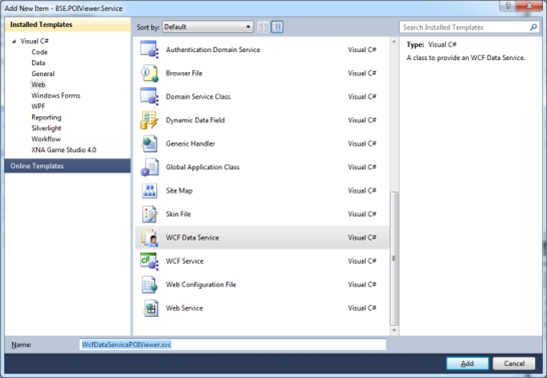The width and height of the screenshot is (547, 378).
Task: Choose the Site Map template icon
Action: pos(149,191)
